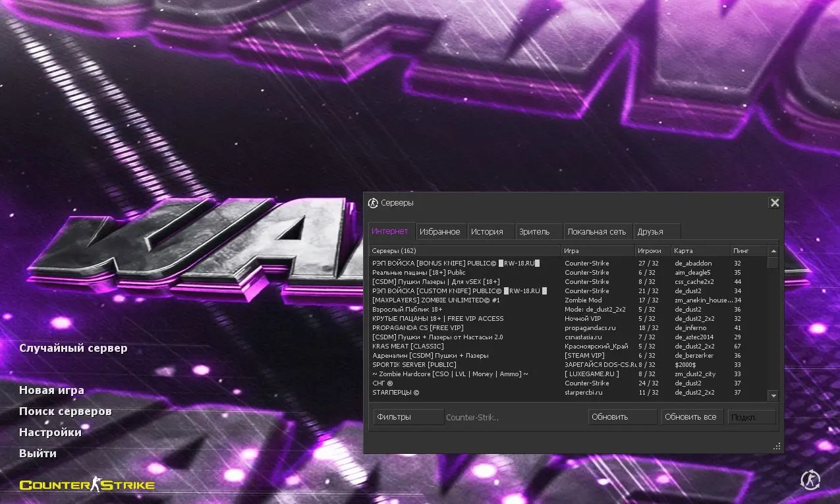Switch to the Избранное tab
Screen dimensions: 840x504
coord(439,232)
